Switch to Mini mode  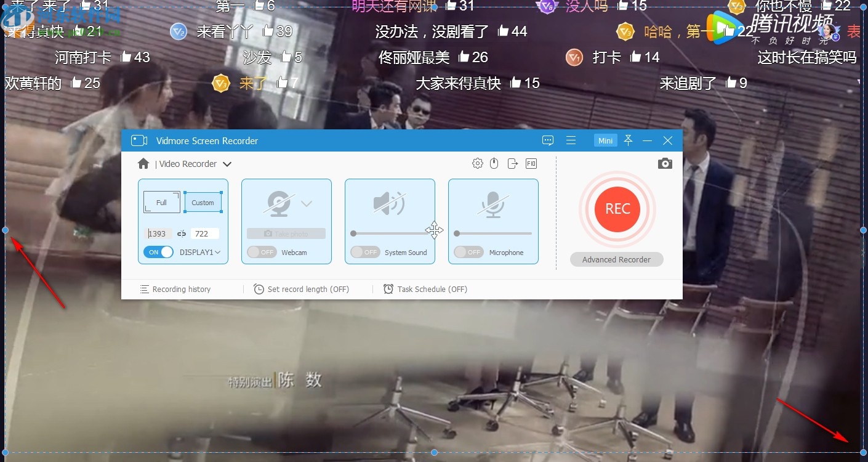click(605, 140)
